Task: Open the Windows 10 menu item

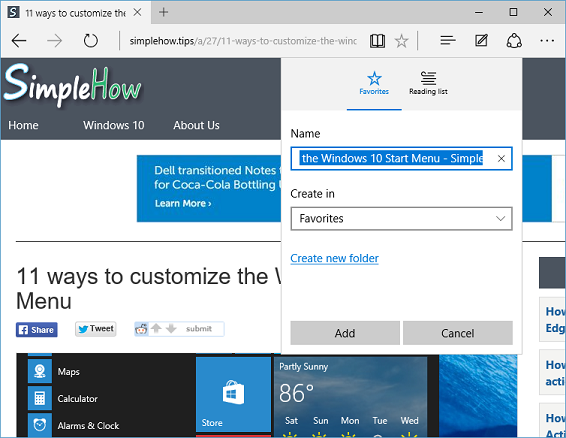Action: pos(114,125)
